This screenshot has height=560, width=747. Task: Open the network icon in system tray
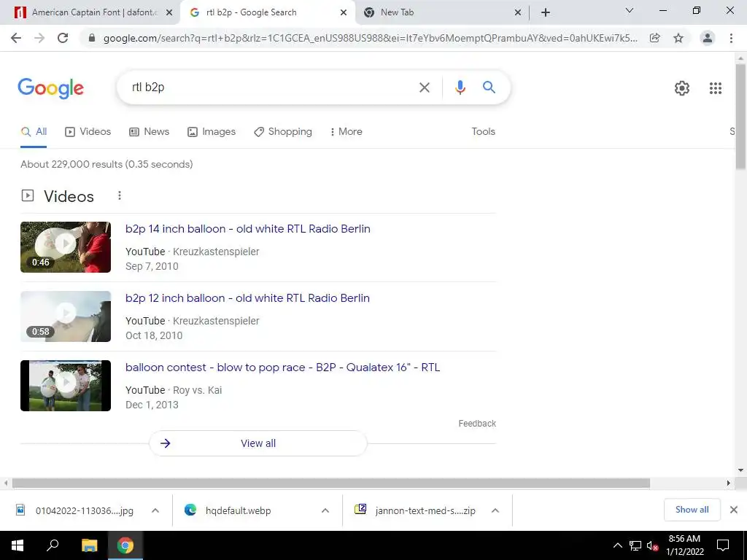[x=635, y=545]
